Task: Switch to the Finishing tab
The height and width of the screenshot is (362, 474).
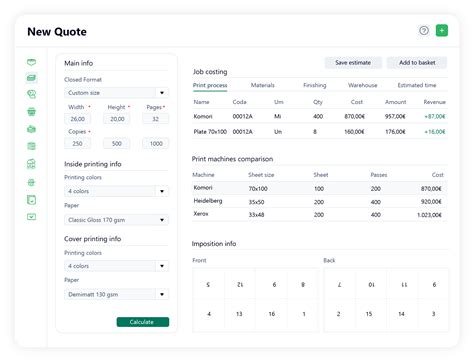Action: (x=315, y=85)
